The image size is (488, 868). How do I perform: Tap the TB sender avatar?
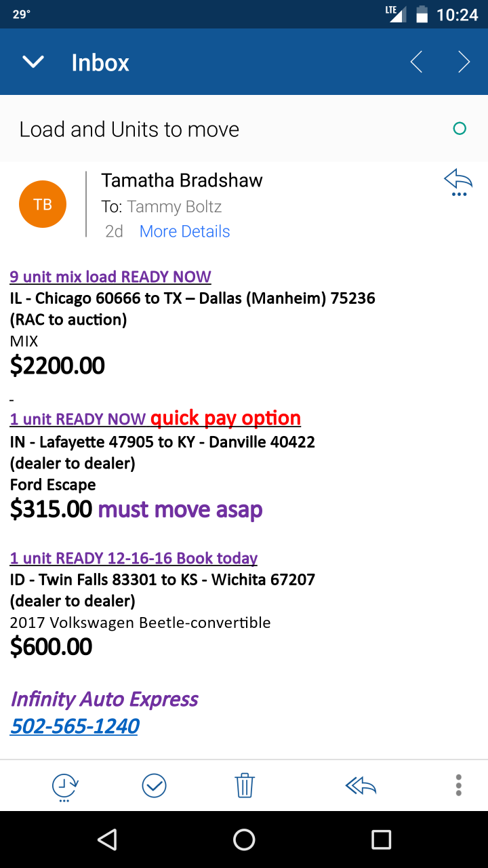pyautogui.click(x=43, y=204)
